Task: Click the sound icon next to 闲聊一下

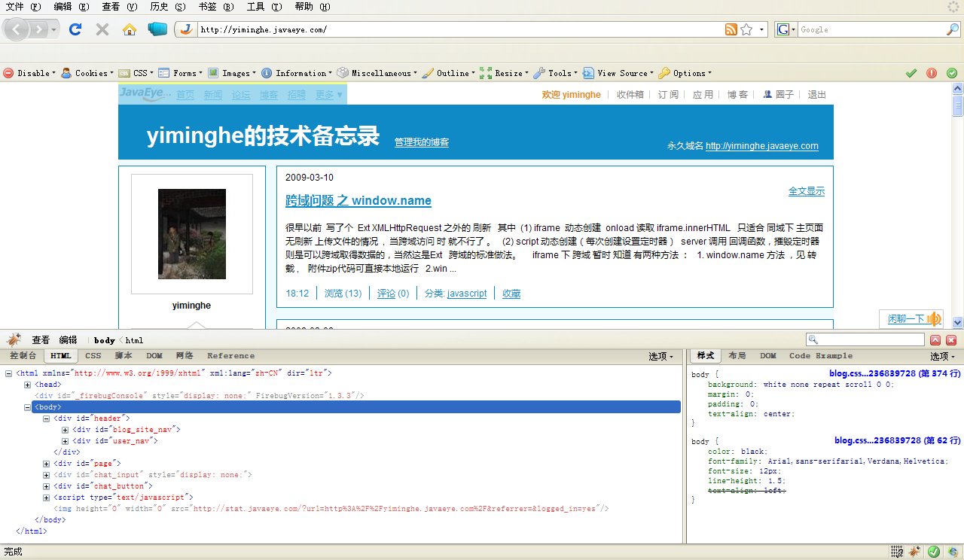Action: pos(934,318)
